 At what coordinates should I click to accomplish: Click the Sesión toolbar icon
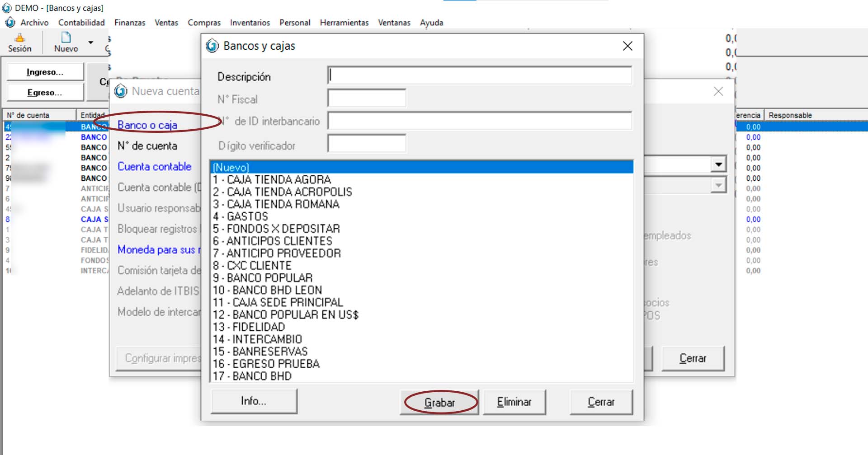19,38
